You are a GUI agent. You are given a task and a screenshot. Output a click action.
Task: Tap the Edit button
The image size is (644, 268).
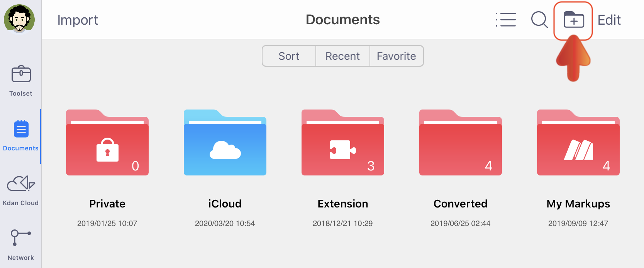click(x=609, y=20)
